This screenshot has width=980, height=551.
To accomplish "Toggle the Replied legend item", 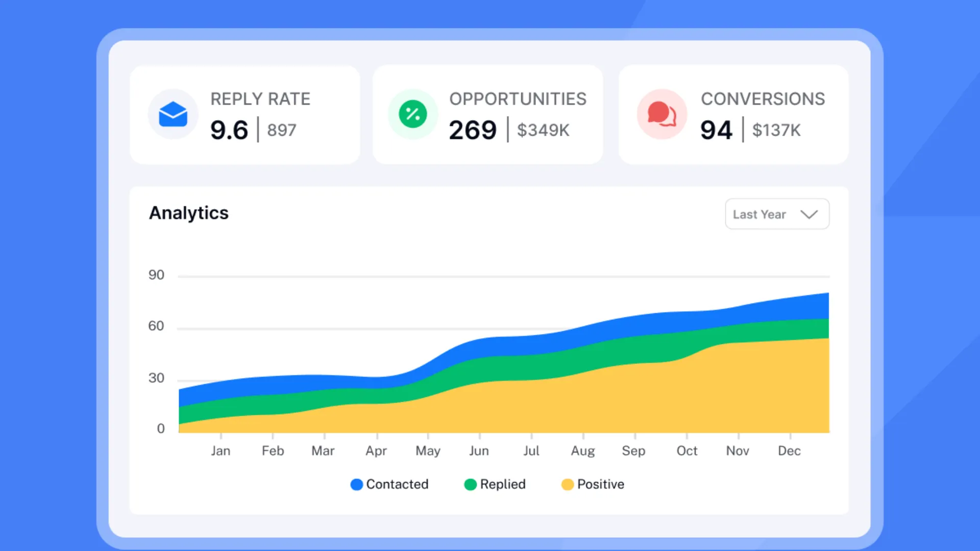I will click(495, 484).
